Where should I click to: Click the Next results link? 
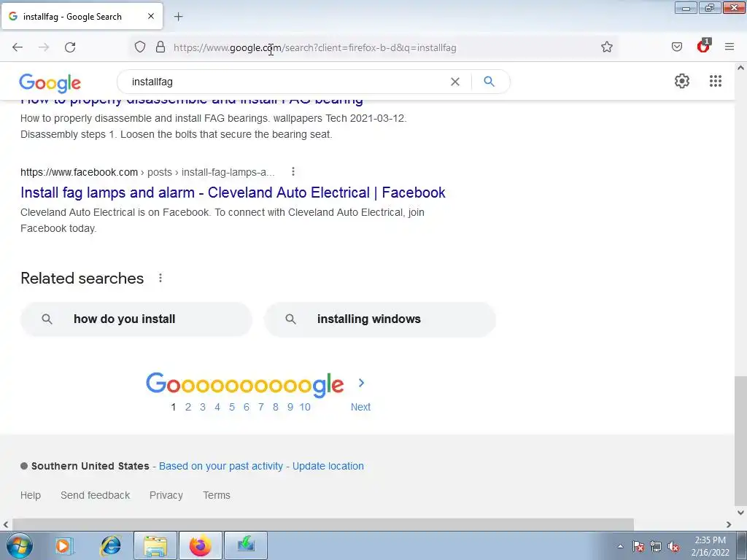click(x=360, y=407)
